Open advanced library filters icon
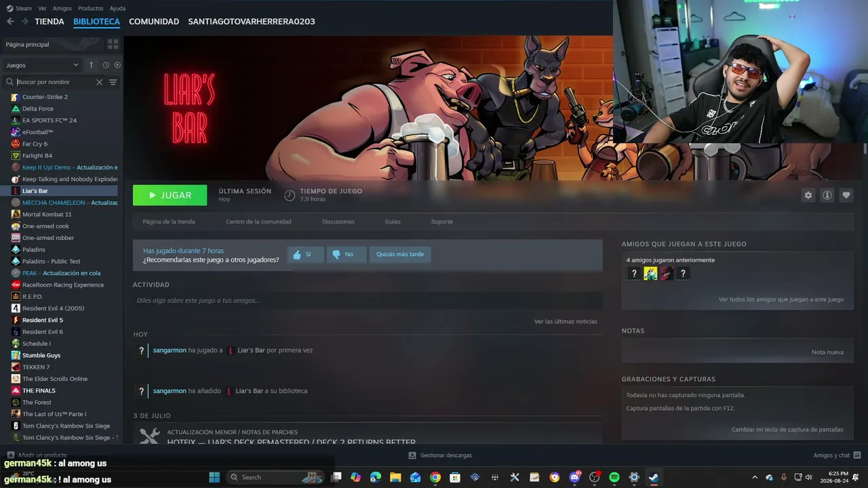868x488 pixels. [113, 82]
